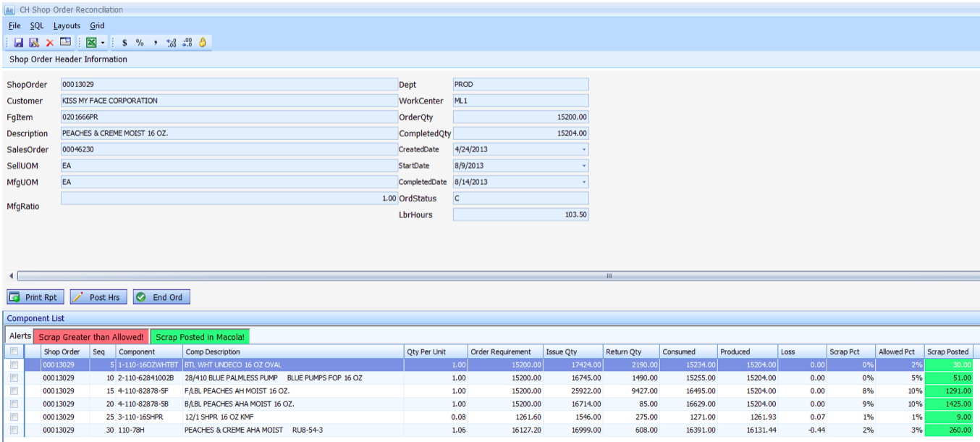This screenshot has height=442, width=980.
Task: Tick the checkbox for component 3-110-16SHPR
Action: coord(14,417)
